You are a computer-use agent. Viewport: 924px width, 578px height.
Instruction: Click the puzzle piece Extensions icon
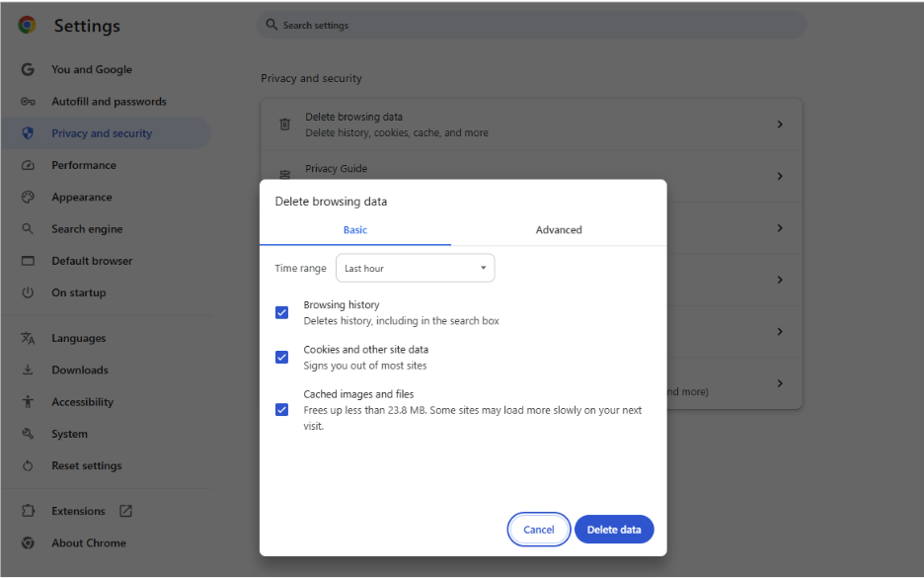click(28, 511)
